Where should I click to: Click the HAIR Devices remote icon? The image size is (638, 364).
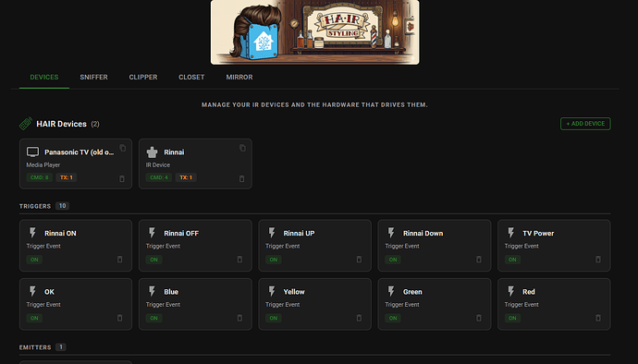(x=26, y=124)
